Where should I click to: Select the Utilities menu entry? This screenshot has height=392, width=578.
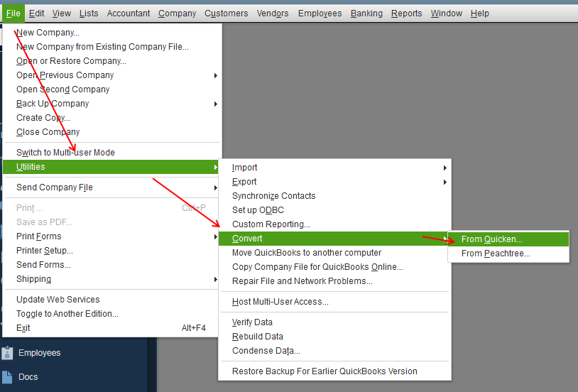(x=112, y=167)
